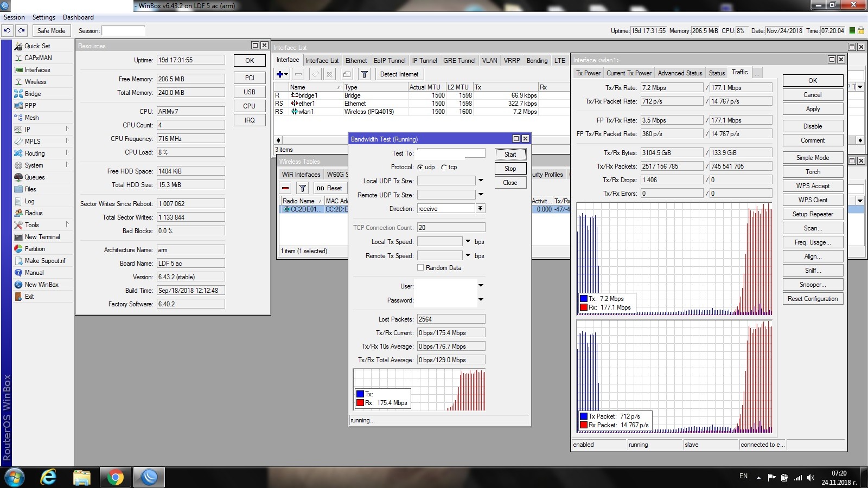Open Google Chrome from the taskbar
868x488 pixels.
coord(115,477)
